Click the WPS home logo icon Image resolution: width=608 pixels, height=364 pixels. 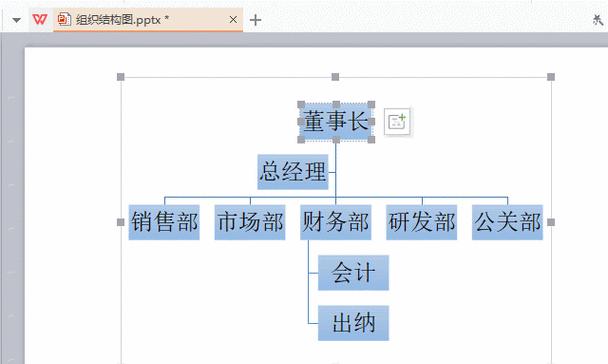pos(40,19)
